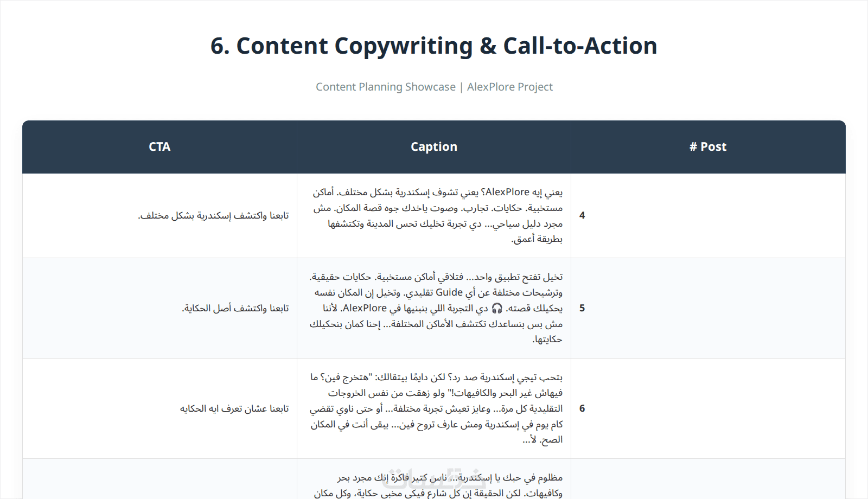Click CTA text 'تابعنا واكتشف إسكندرية بشكل مختلف'
This screenshot has height=499, width=868.
coord(213,216)
